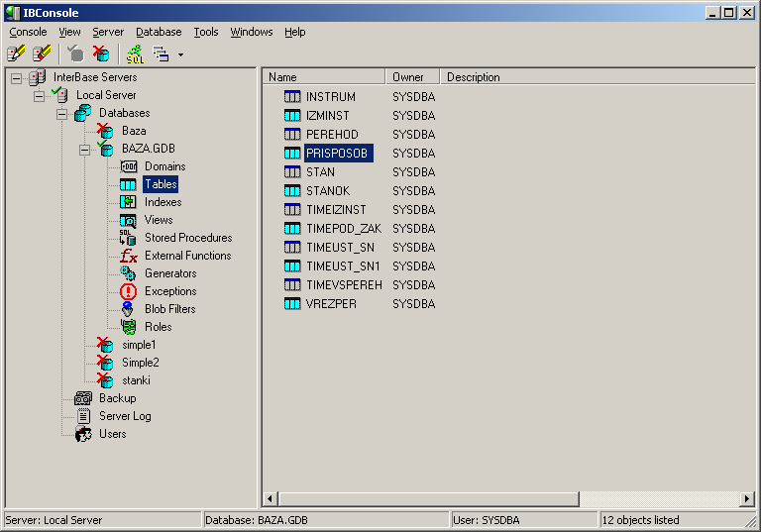761x532 pixels.
Task: Select the stanki database tree item
Action: pos(136,380)
